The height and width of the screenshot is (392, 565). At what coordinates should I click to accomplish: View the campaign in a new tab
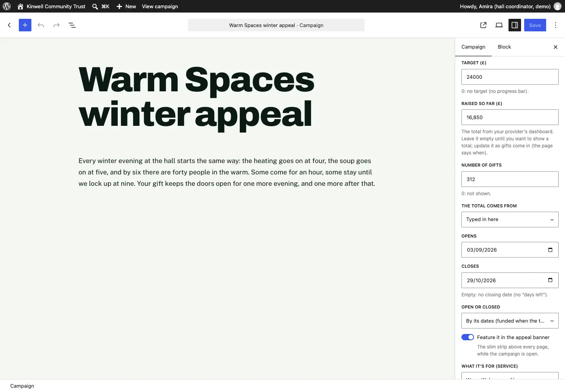coord(483,25)
